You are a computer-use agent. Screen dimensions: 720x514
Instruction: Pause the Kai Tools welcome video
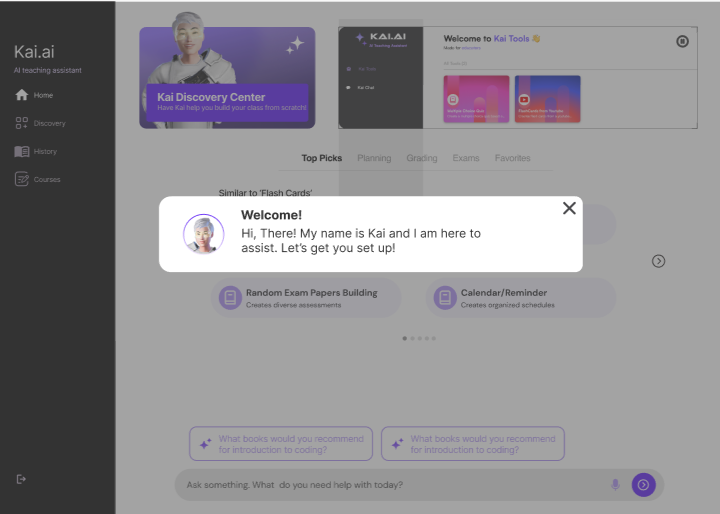pos(682,41)
